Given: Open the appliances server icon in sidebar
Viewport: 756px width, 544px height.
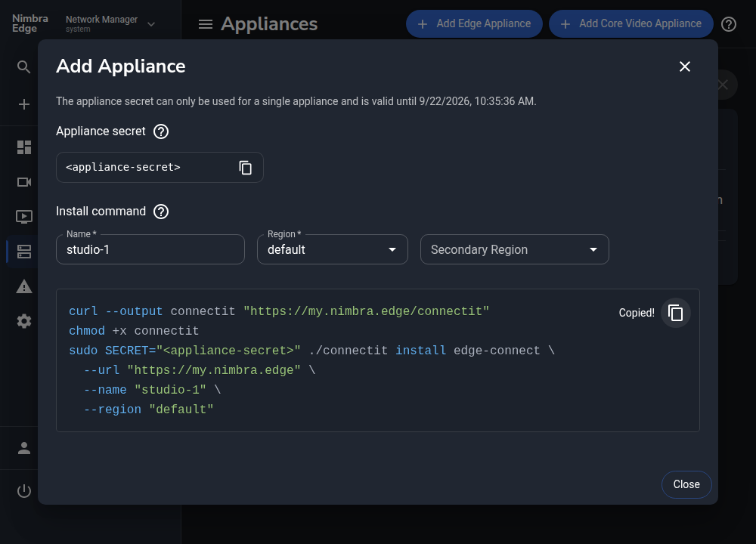Looking at the screenshot, I should 23,252.
